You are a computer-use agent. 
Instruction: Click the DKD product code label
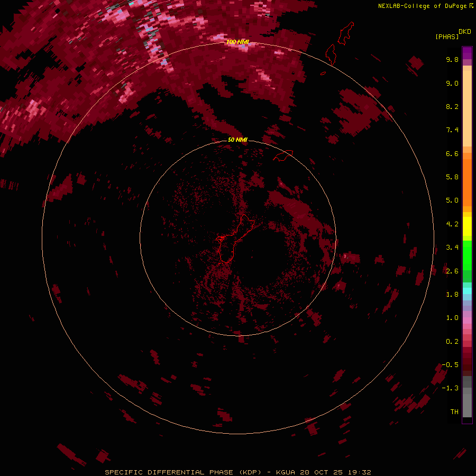tap(464, 31)
